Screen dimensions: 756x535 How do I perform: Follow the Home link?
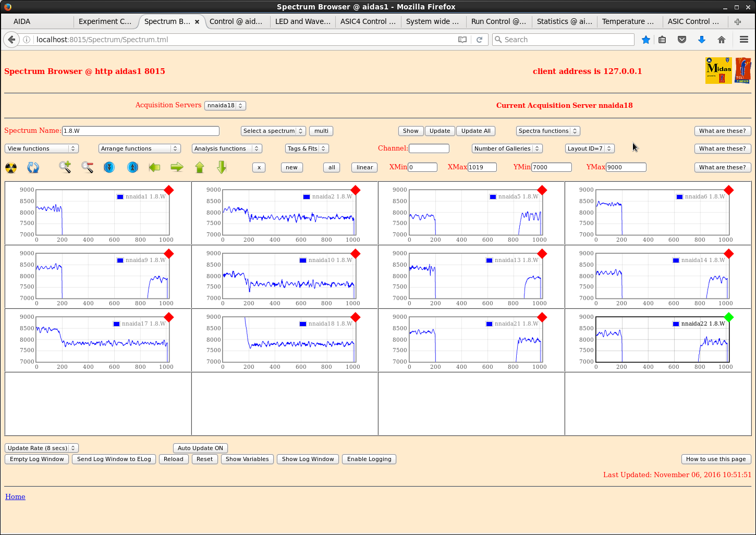[x=15, y=496]
